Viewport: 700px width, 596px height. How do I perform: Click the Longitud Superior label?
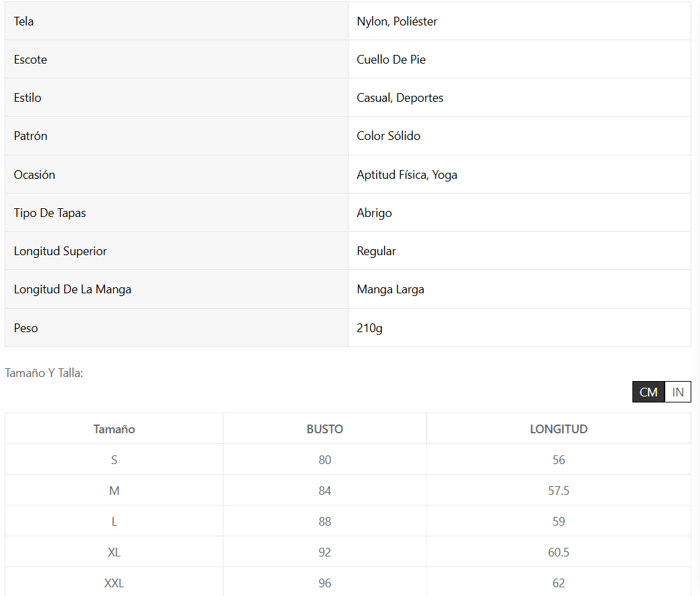60,251
